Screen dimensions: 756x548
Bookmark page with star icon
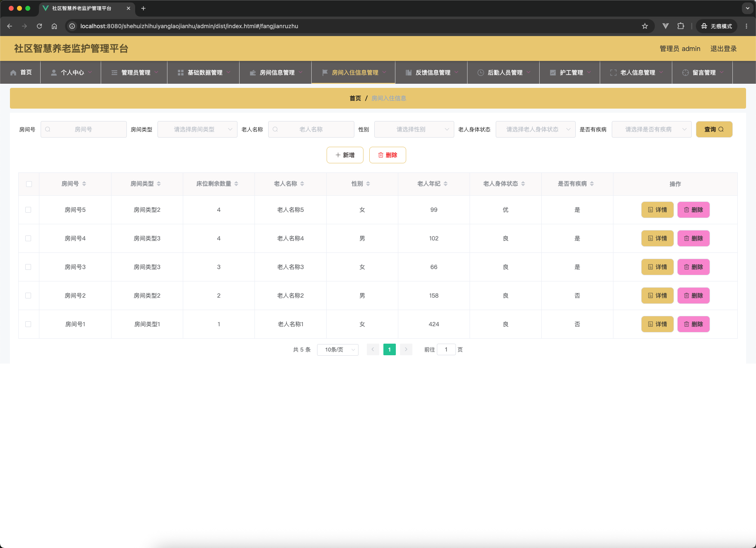(645, 26)
